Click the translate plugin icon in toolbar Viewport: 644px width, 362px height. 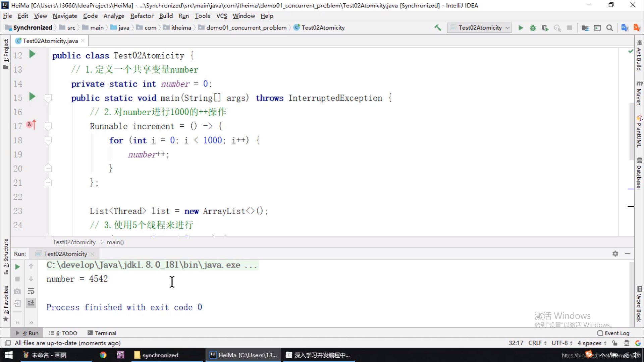[x=625, y=28]
